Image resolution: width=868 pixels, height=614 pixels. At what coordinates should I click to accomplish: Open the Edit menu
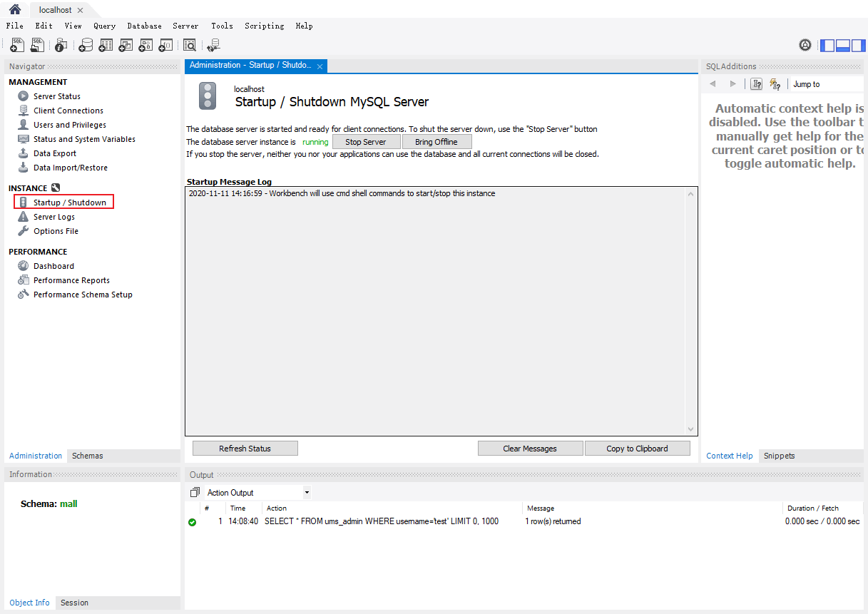point(44,26)
